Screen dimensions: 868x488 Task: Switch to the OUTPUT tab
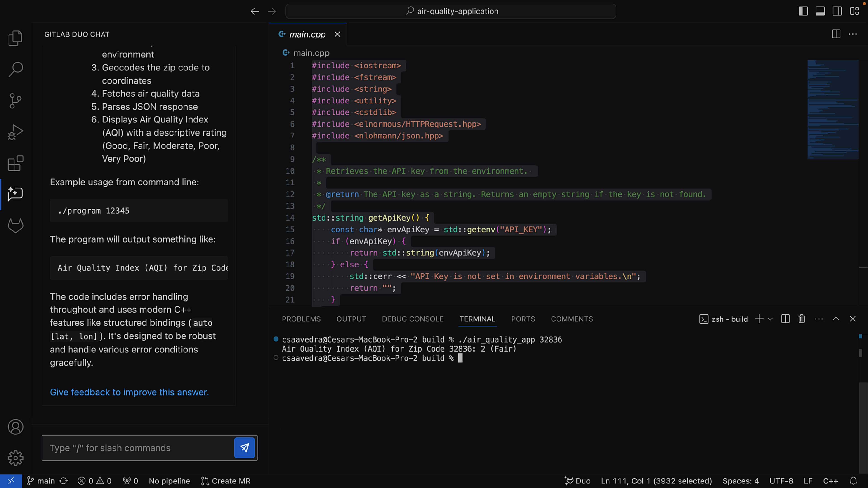coord(351,319)
